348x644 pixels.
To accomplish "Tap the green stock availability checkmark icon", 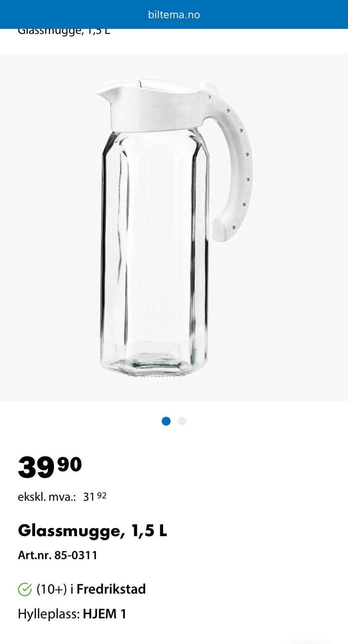I will tap(25, 589).
